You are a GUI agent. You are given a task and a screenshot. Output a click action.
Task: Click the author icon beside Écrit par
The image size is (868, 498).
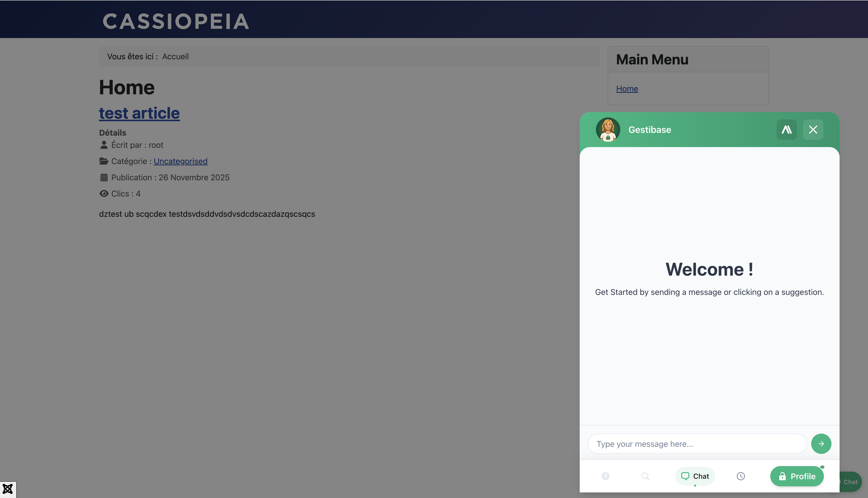104,145
